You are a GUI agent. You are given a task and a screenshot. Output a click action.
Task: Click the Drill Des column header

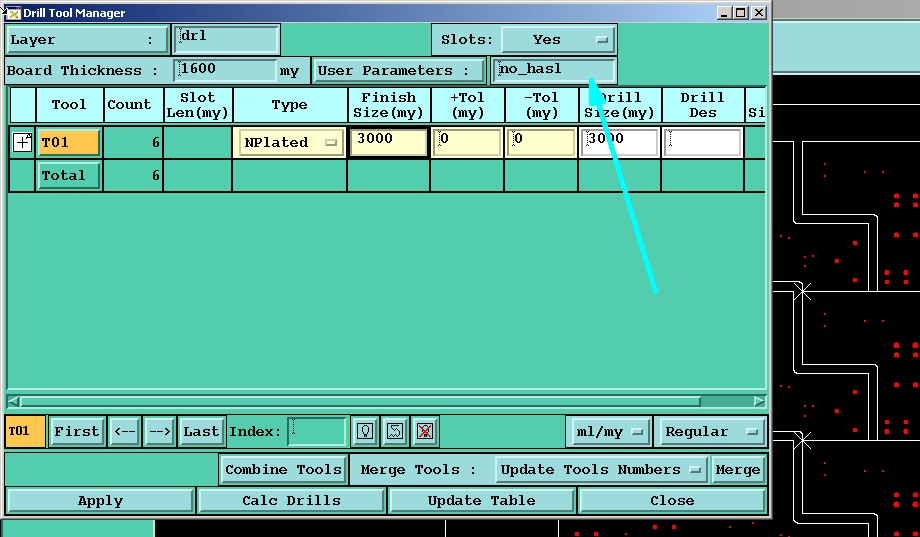(703, 105)
